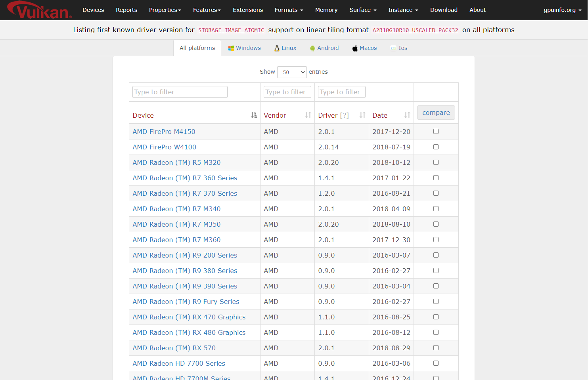The image size is (588, 380).
Task: Sort by Vendor column sort icon
Action: click(308, 115)
